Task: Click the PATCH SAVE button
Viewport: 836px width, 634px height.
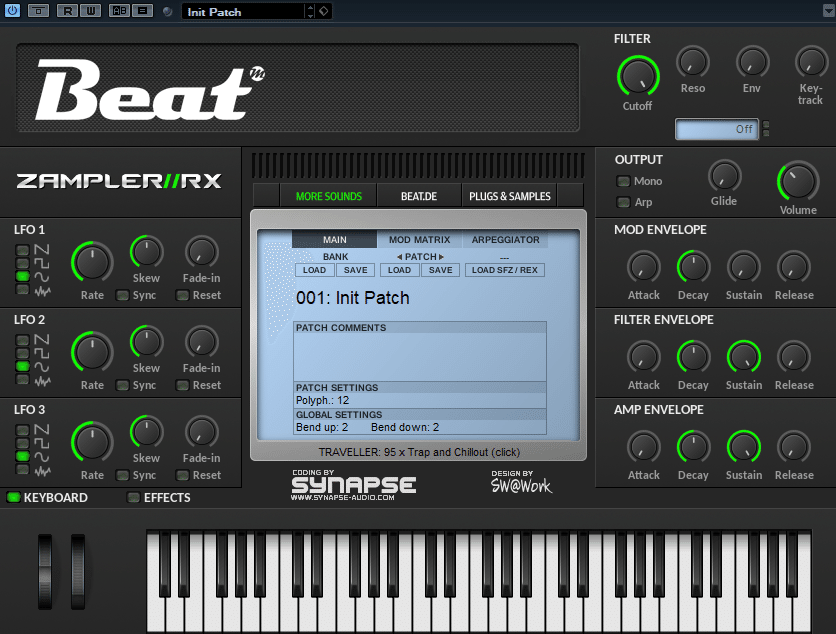Action: [441, 270]
